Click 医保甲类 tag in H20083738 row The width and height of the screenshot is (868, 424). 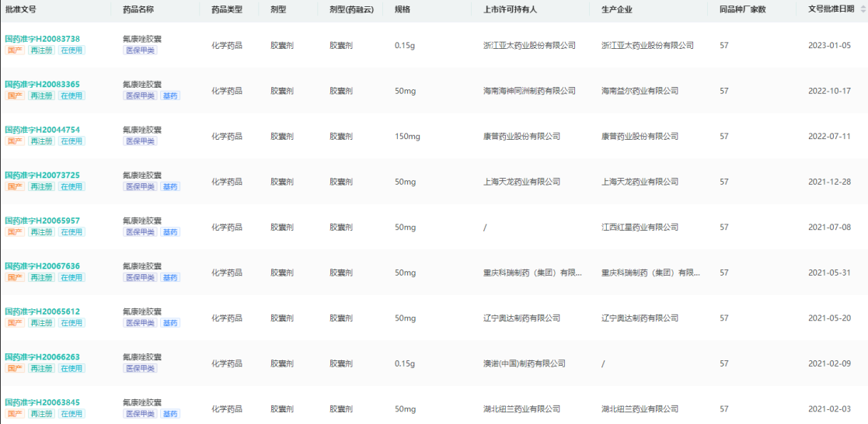pyautogui.click(x=140, y=50)
